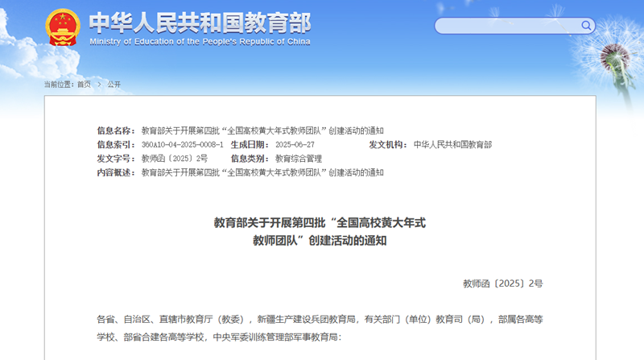
Task: Select the creation date 2025-06-27
Action: click(x=295, y=145)
